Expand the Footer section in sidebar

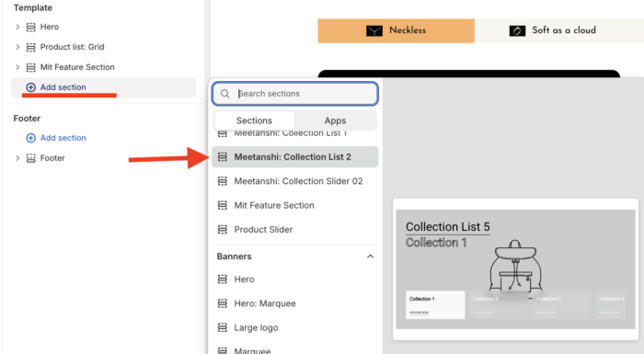point(17,158)
